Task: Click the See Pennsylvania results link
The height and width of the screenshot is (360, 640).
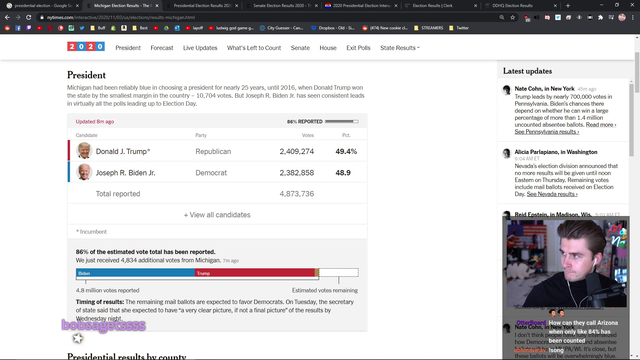Action: (547, 132)
